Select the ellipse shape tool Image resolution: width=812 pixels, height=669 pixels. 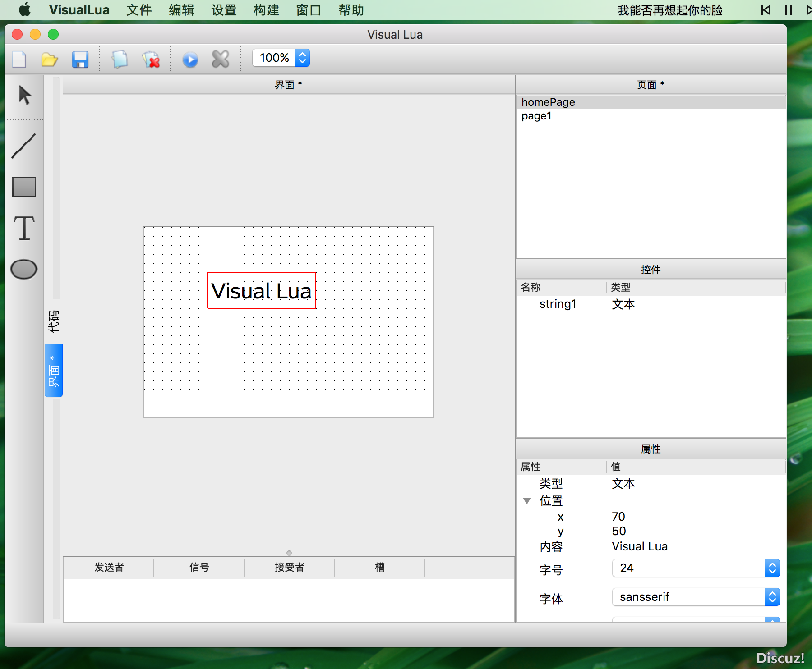24,269
